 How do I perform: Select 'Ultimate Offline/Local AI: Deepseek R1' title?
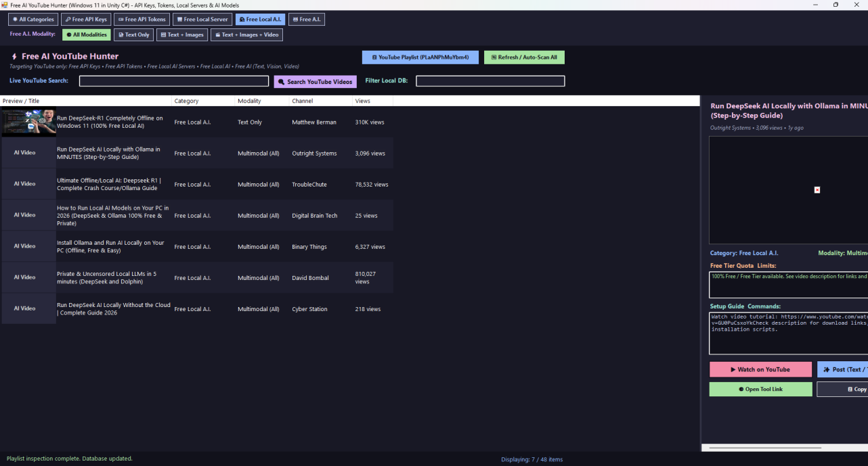pyautogui.click(x=109, y=184)
